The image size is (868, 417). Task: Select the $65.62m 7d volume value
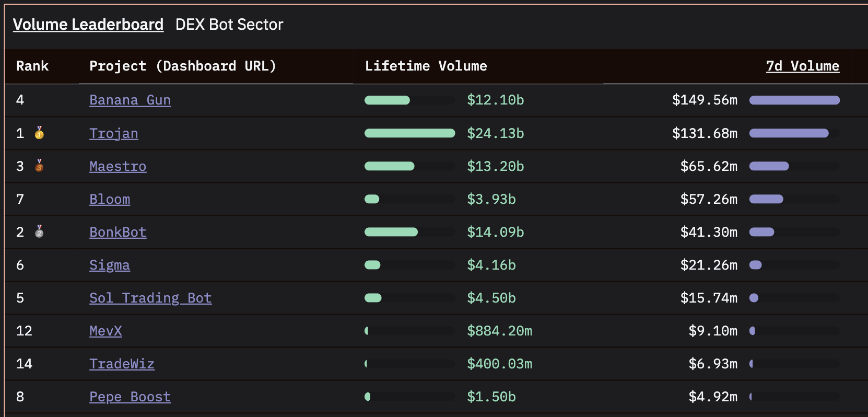point(709,166)
